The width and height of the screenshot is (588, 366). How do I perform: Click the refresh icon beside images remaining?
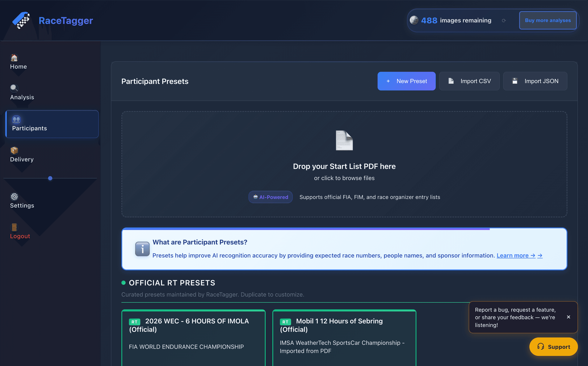pyautogui.click(x=504, y=21)
